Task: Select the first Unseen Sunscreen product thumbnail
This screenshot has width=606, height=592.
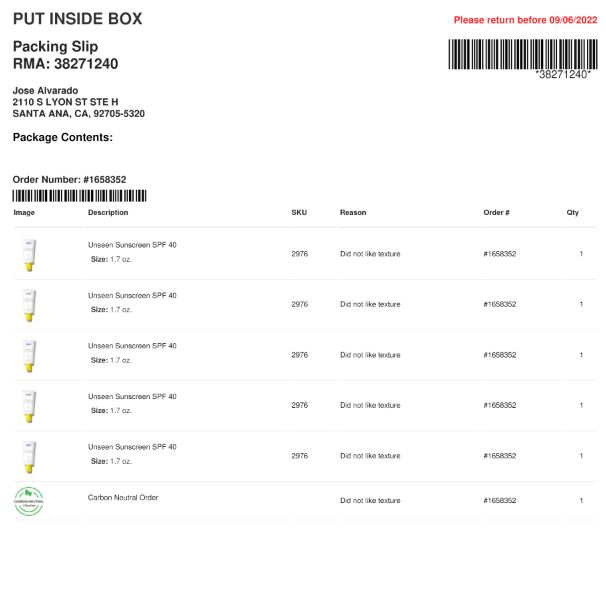Action: 29,255
